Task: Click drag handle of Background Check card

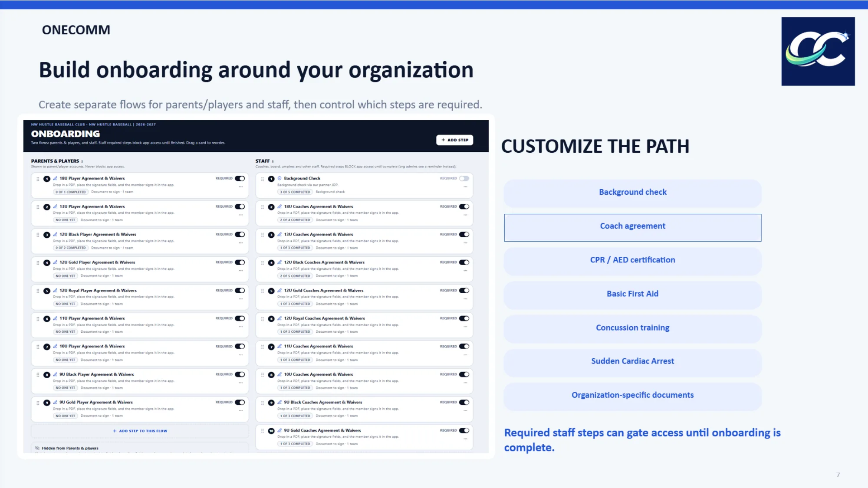Action: [263, 179]
